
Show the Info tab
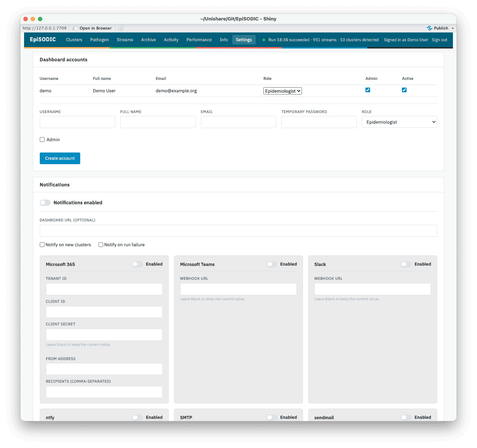coord(224,40)
